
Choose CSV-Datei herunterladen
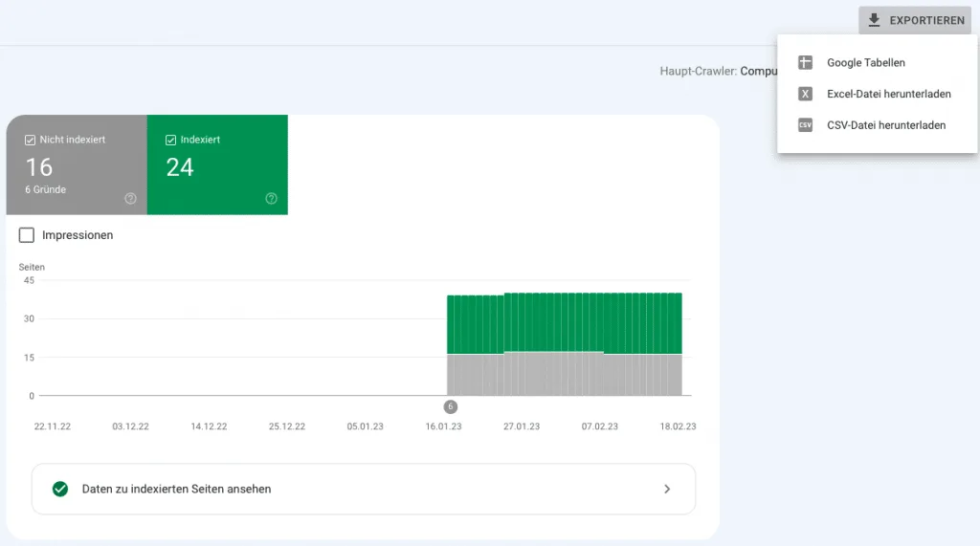(x=877, y=125)
